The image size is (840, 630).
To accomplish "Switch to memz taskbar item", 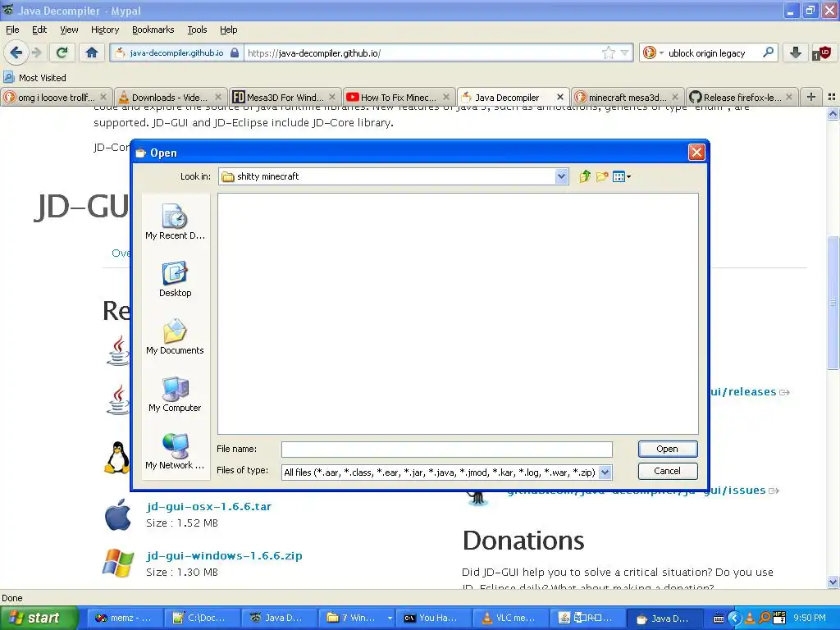I will click(123, 618).
